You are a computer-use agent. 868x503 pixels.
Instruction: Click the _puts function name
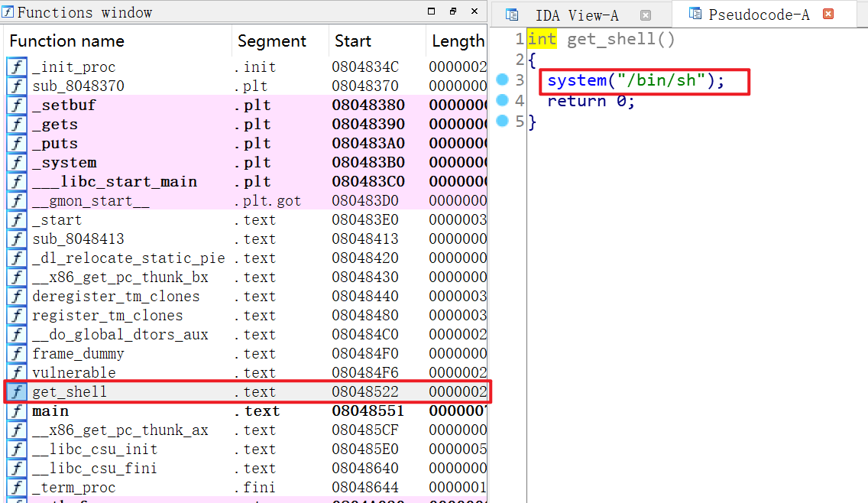pyautogui.click(x=55, y=144)
